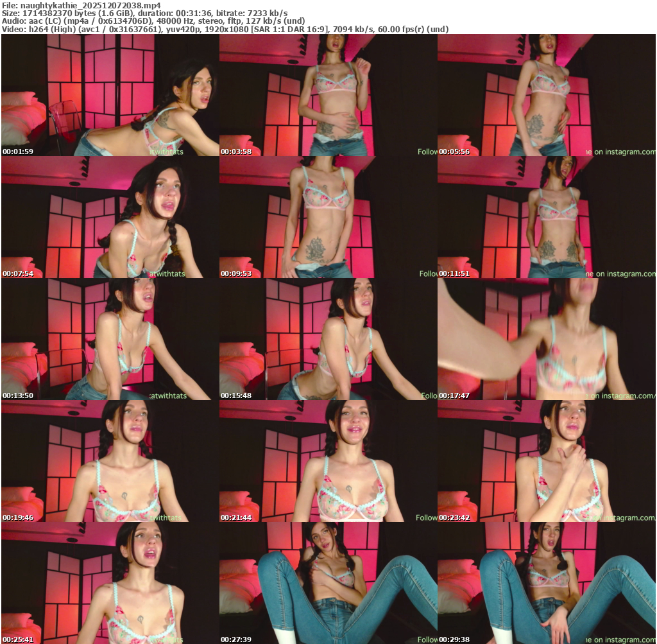Select the thumbnail labeled 00:27:39
The height and width of the screenshot is (644, 657).
tap(328, 583)
